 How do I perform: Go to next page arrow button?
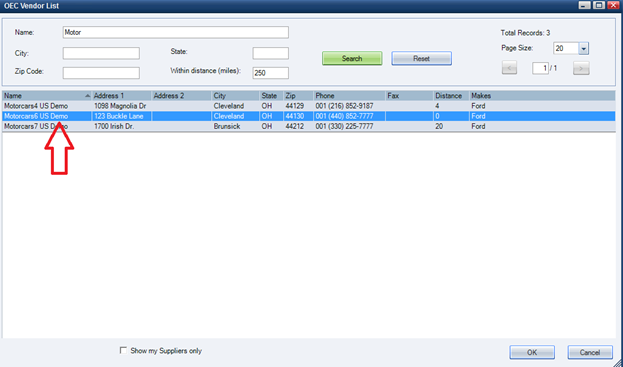[x=581, y=68]
